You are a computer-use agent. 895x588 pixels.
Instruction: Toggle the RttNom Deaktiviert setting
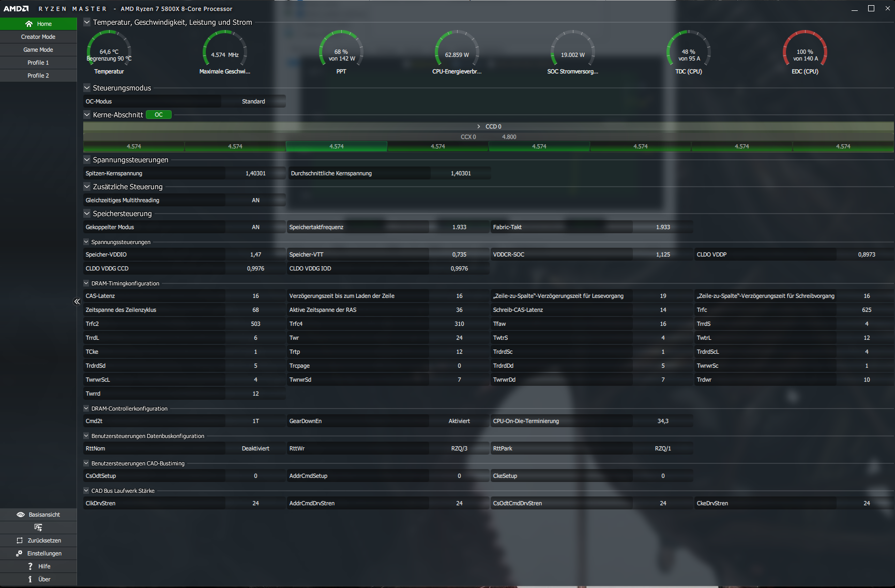click(255, 448)
